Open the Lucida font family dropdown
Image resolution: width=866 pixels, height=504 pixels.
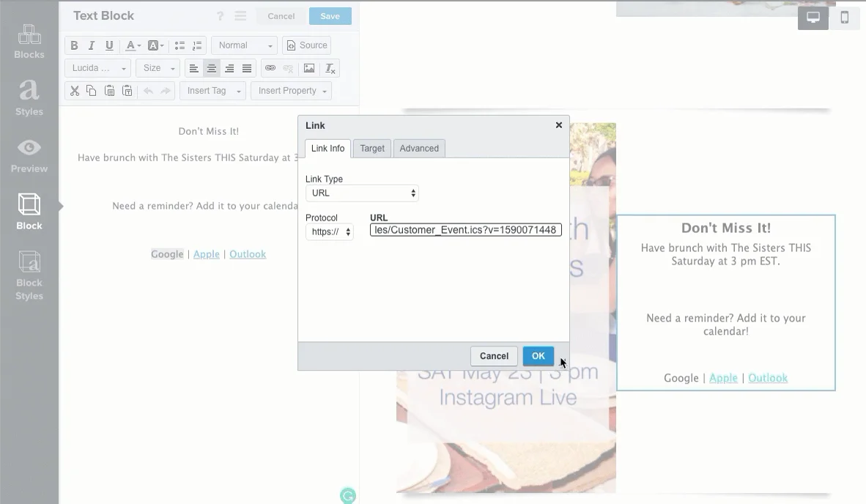[97, 68]
